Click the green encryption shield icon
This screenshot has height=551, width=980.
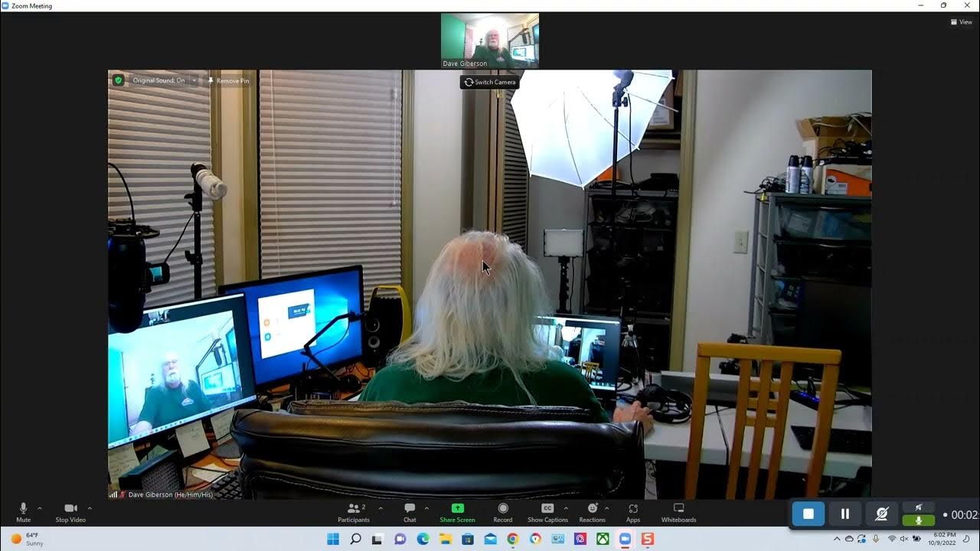[118, 80]
